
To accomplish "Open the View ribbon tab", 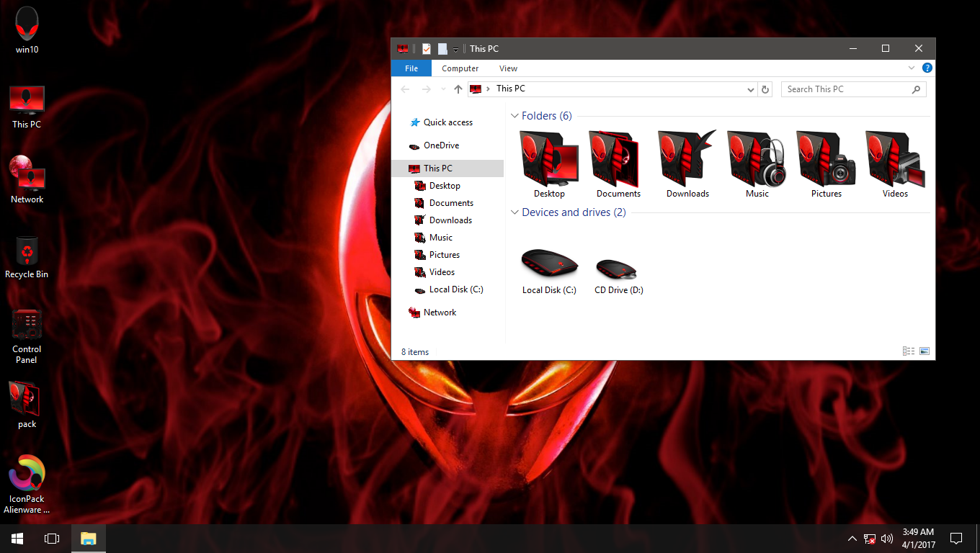I will tap(508, 68).
